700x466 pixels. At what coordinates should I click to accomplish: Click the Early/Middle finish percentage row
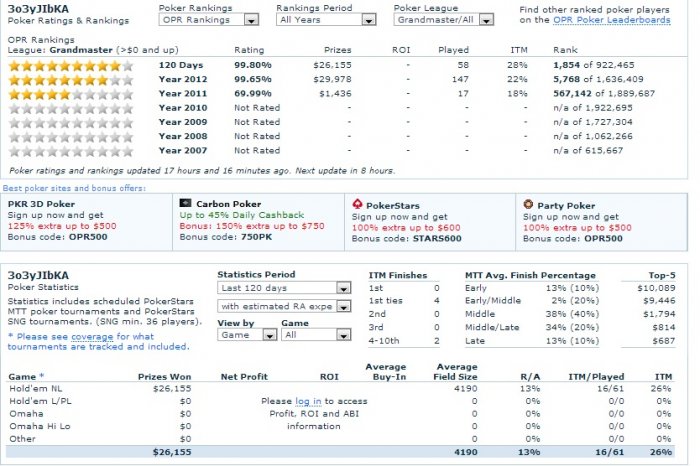(x=532, y=301)
